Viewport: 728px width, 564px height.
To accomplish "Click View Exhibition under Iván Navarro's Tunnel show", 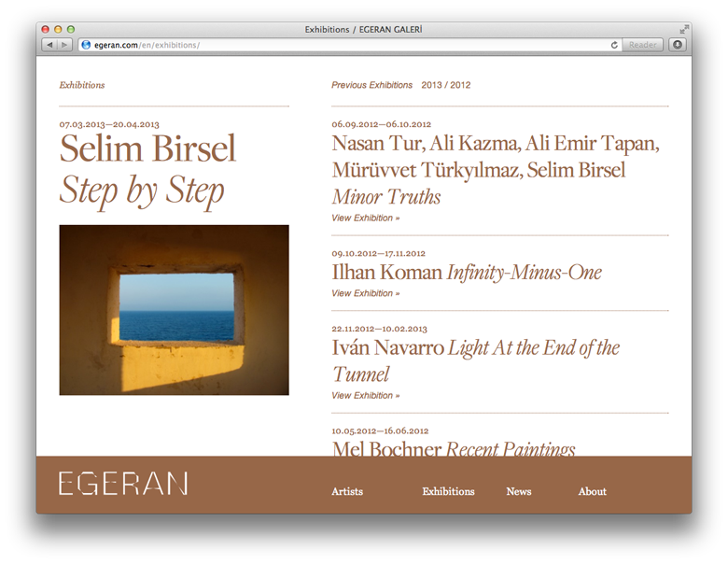I will click(x=365, y=395).
